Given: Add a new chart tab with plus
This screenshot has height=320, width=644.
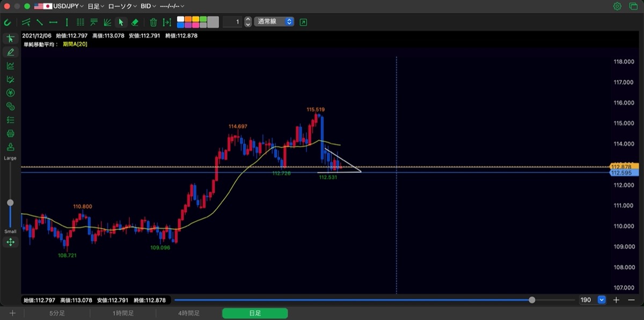Looking at the screenshot, I should click(x=12, y=313).
